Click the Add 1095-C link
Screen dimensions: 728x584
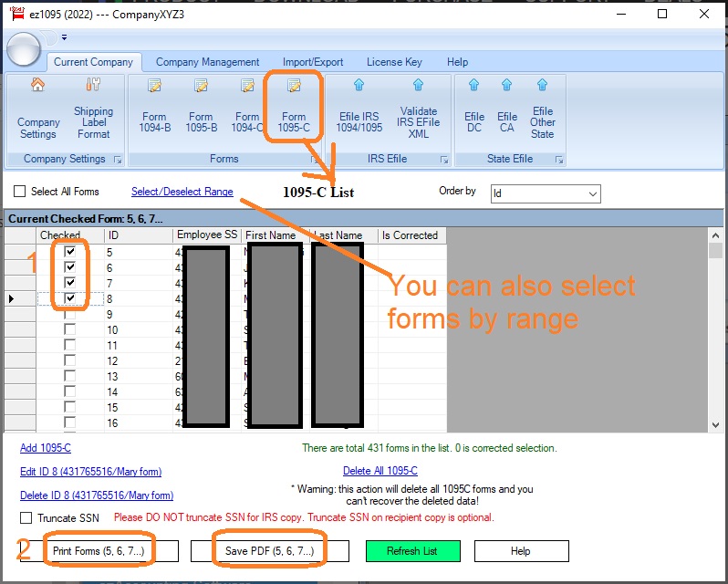(x=46, y=448)
